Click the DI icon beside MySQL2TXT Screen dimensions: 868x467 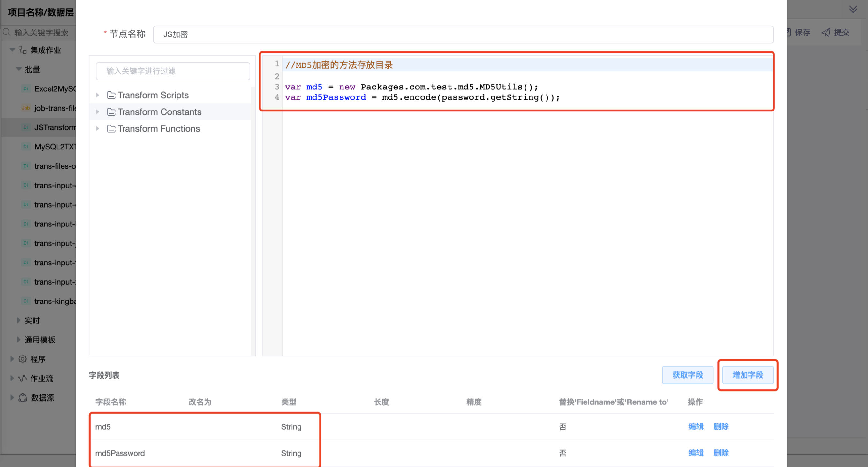[x=26, y=147]
